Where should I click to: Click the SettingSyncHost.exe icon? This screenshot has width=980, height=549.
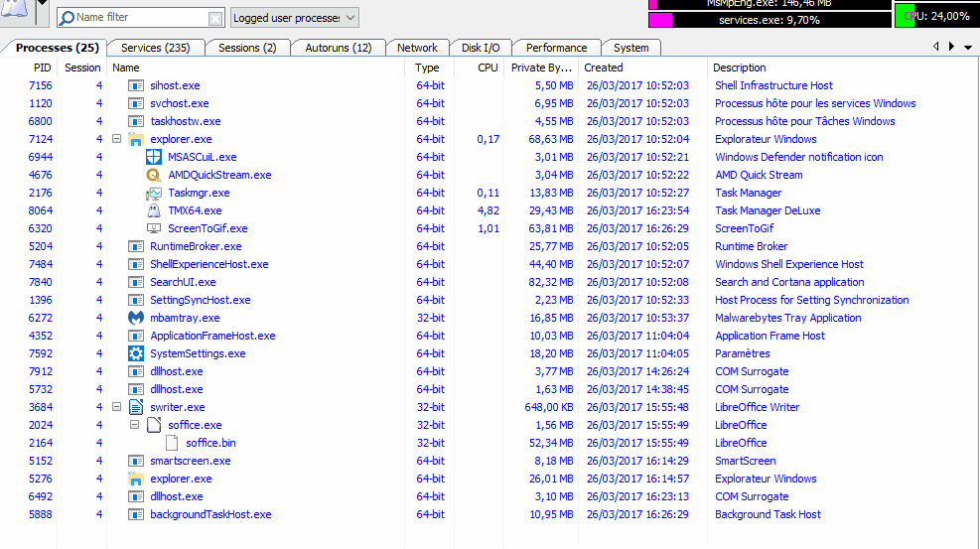click(x=136, y=300)
